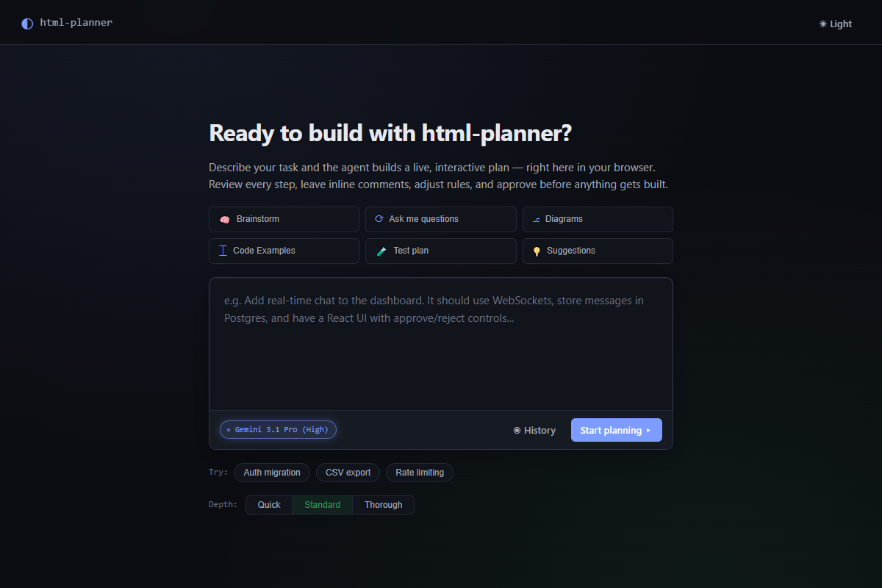Click the 'Ready to build with html-planner?' heading
The width and height of the screenshot is (882, 588).
pos(390,133)
